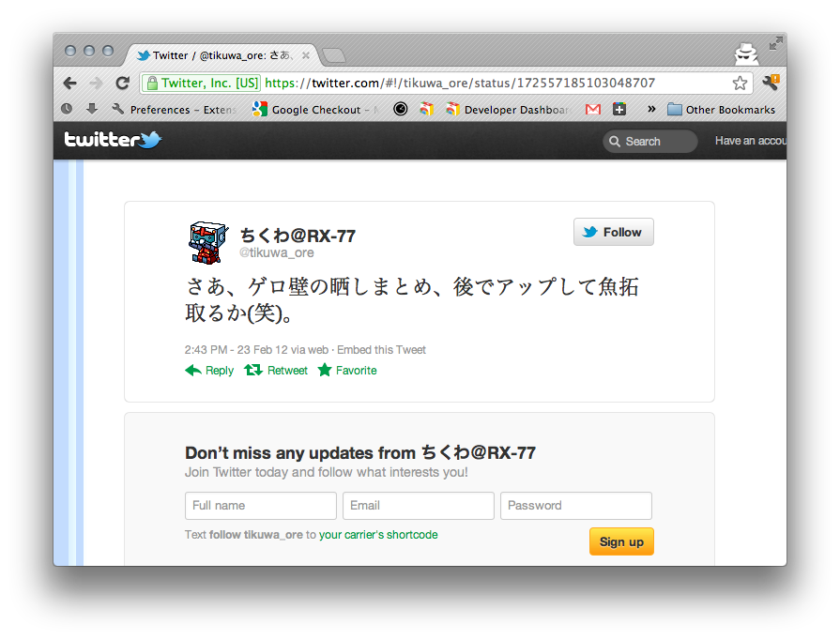Open Preferences - Extensions bookmark
This screenshot has width=840, height=640.
175,109
